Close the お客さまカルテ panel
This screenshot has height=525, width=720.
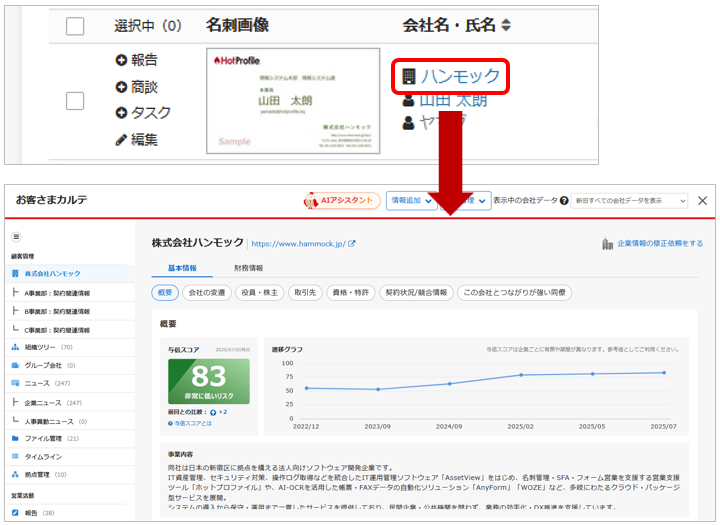point(702,200)
